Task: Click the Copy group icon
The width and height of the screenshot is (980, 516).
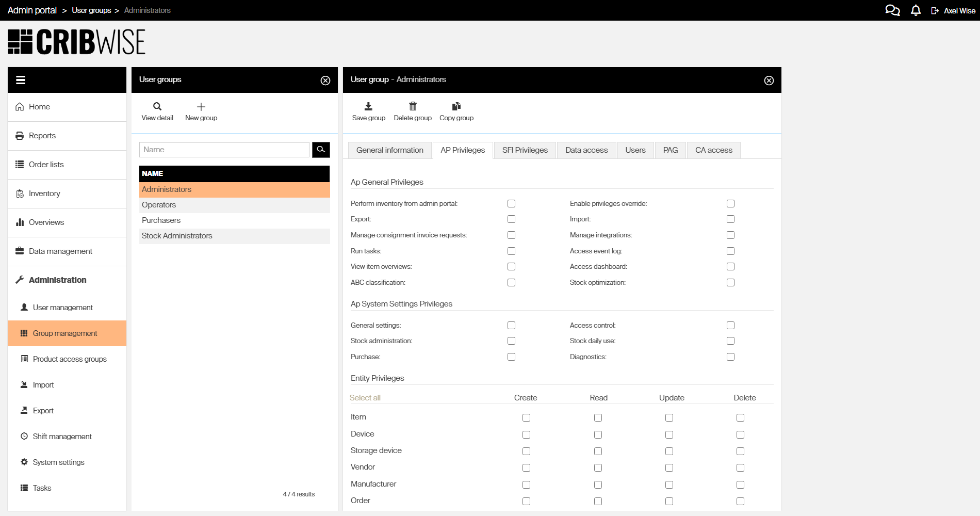Action: (x=456, y=106)
